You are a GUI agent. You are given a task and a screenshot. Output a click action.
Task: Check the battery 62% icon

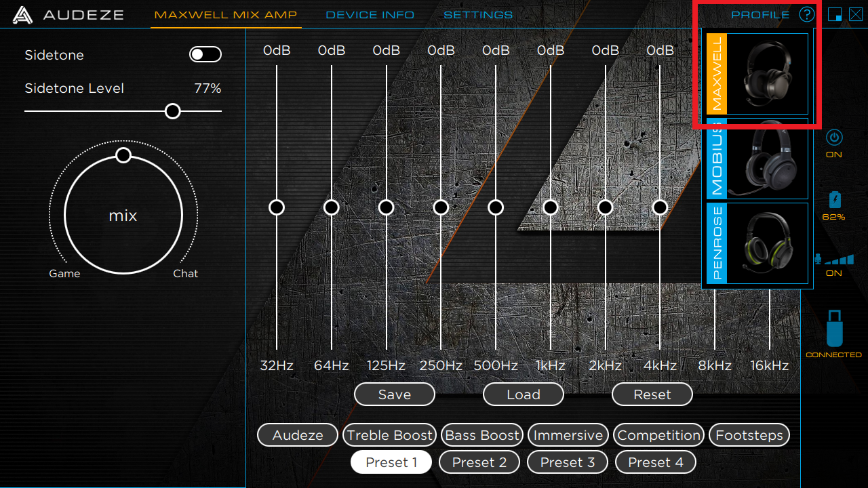834,200
